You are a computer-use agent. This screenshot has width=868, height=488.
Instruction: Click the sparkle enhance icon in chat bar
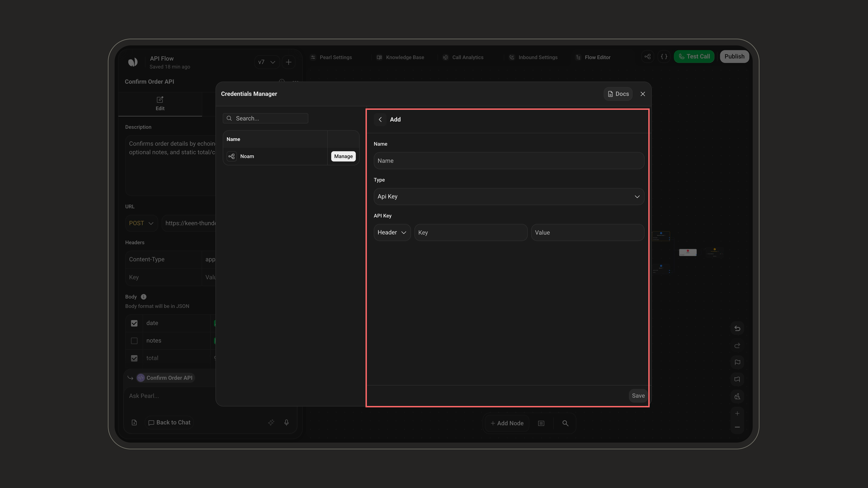(x=271, y=423)
